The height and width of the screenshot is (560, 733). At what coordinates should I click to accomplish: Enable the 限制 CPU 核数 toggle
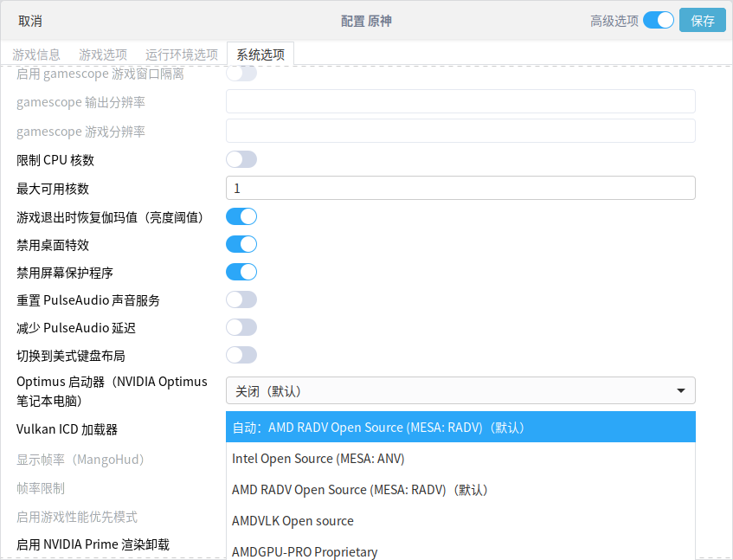point(241,159)
